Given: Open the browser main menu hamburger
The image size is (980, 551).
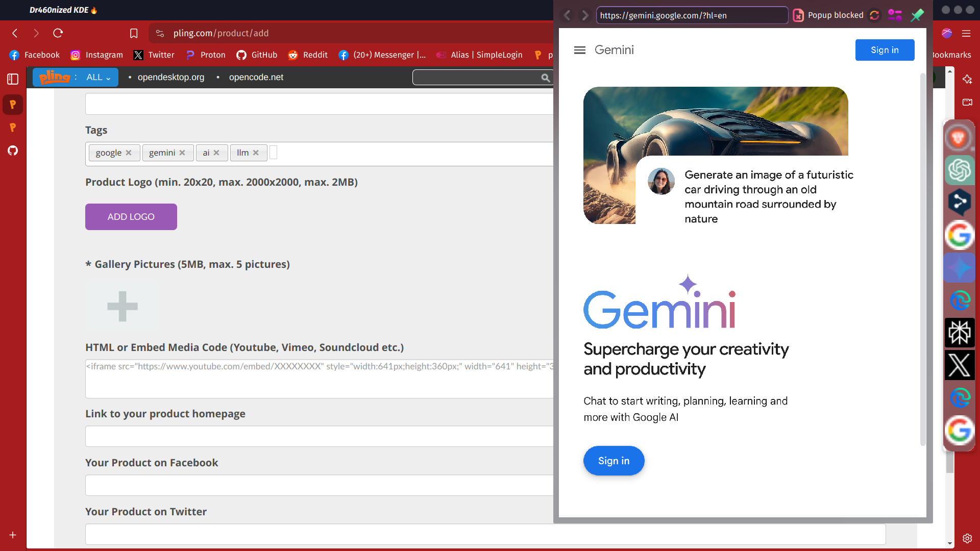Looking at the screenshot, I should pos(966,33).
